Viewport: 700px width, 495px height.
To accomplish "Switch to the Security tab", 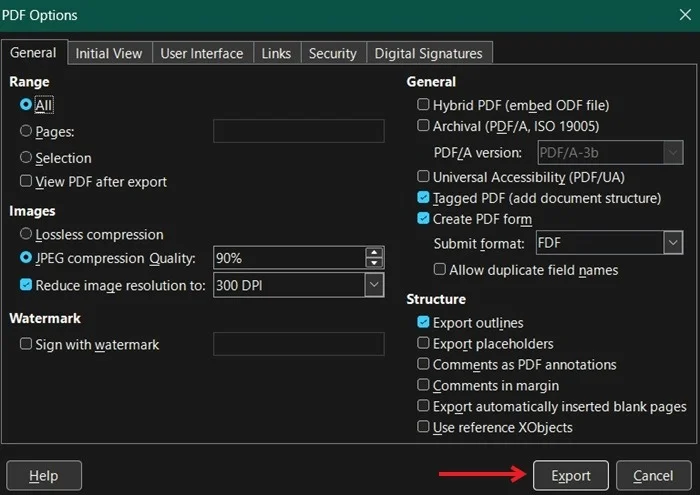I will 332,53.
